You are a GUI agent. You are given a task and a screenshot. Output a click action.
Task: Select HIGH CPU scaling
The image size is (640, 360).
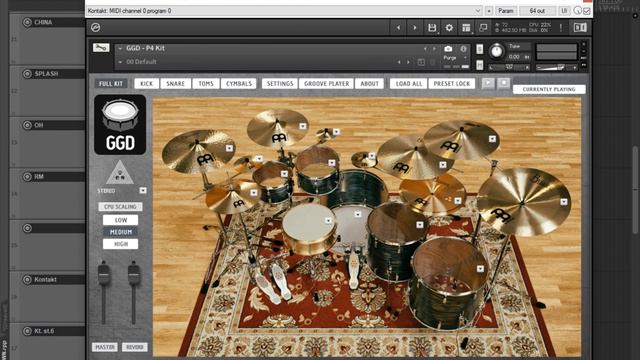120,244
